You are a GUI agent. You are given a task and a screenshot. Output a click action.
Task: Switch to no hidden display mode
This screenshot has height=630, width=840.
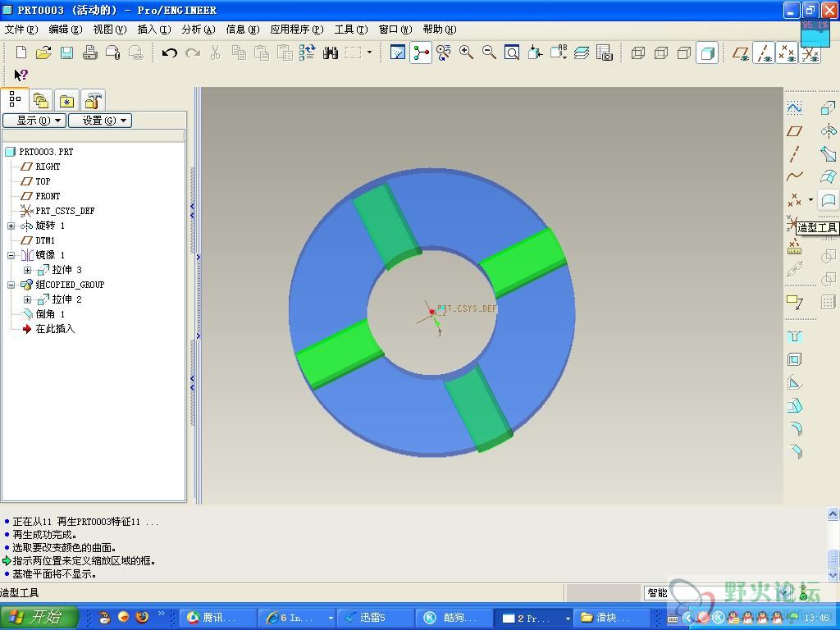pos(684,52)
